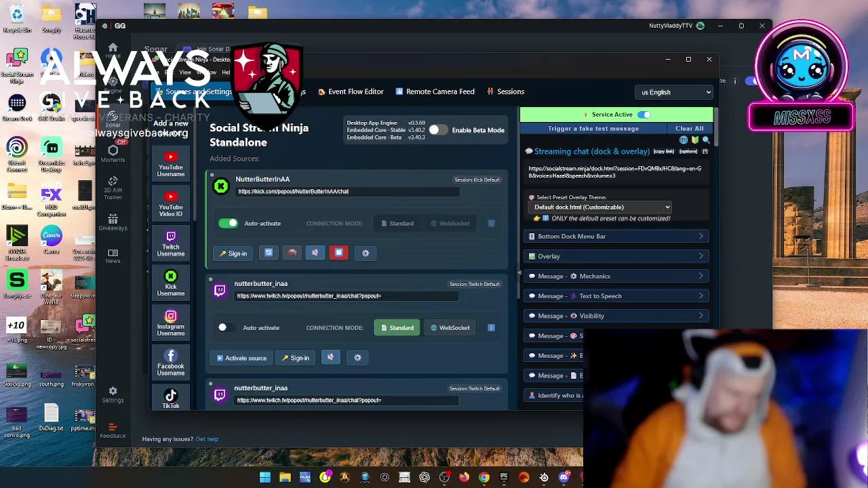Click the socialstream.ninja dock URL box
Viewport: 868px width, 488px height.
615,172
